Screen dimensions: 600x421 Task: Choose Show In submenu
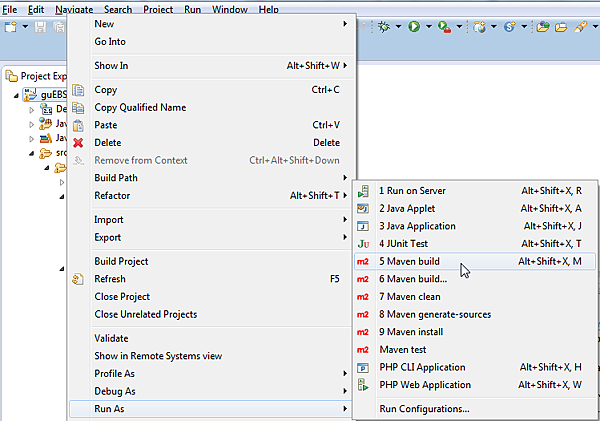[211, 66]
